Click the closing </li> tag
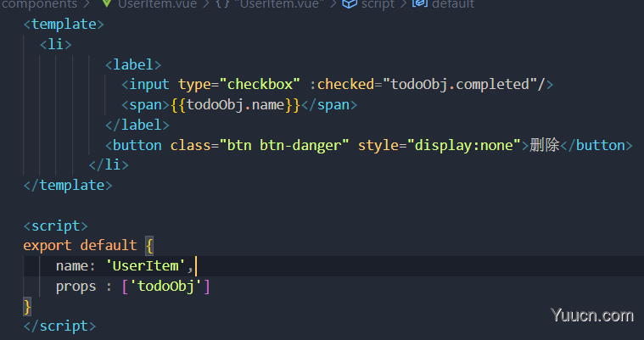This screenshot has height=340, width=644. click(x=109, y=165)
